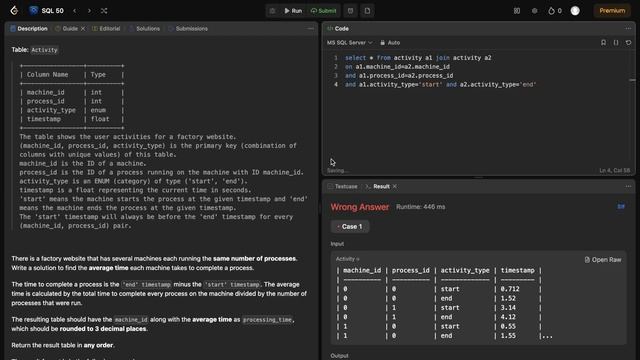Open the SQL 50 study plan list
The height and width of the screenshot is (360, 640).
pos(47,11)
